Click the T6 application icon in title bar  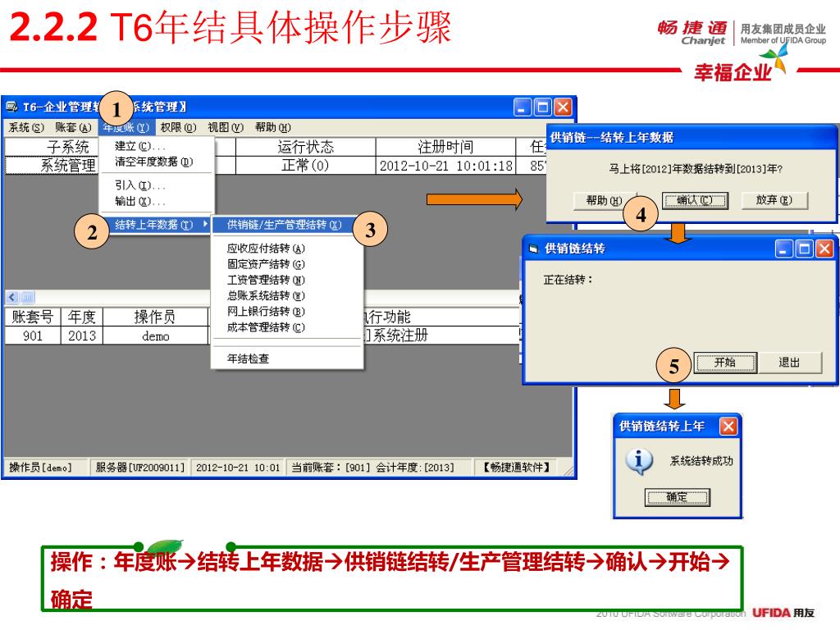click(x=11, y=107)
